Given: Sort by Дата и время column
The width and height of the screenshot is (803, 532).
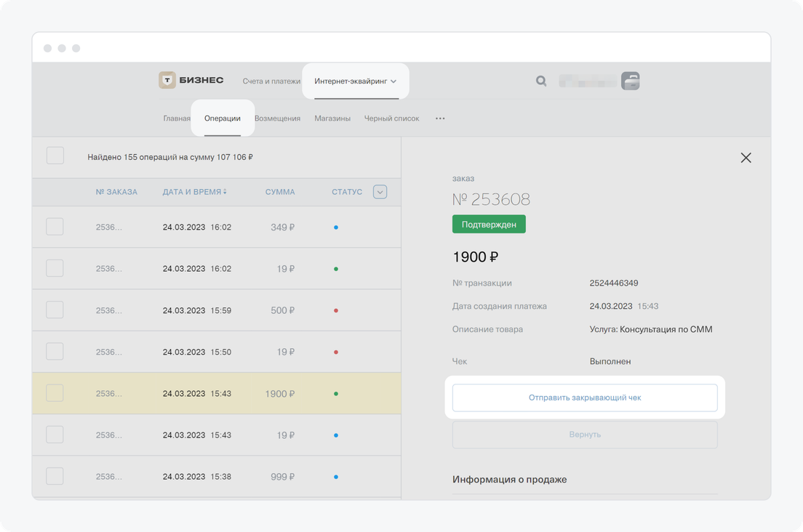Looking at the screenshot, I should pyautogui.click(x=194, y=192).
